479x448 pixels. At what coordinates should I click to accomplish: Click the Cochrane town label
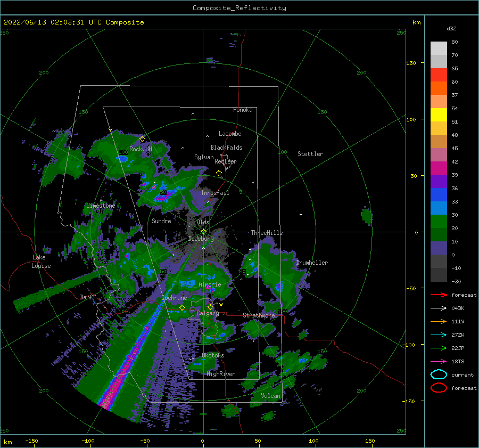174,298
